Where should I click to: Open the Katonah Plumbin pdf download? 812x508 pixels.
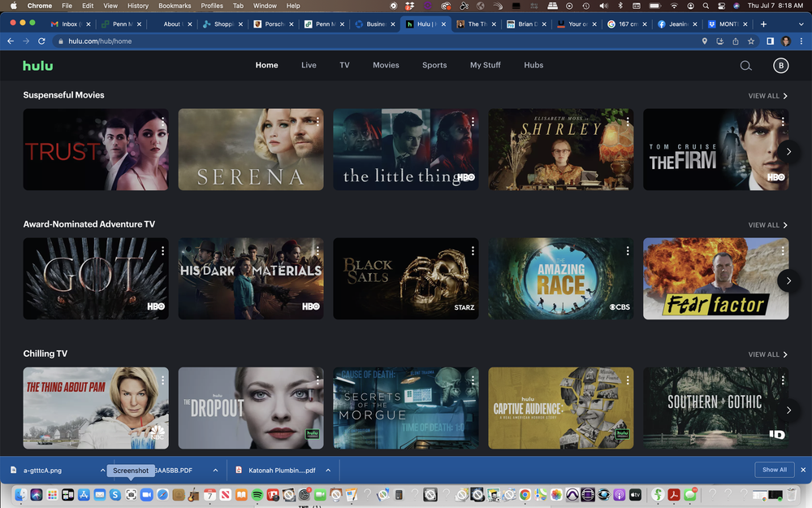click(282, 470)
